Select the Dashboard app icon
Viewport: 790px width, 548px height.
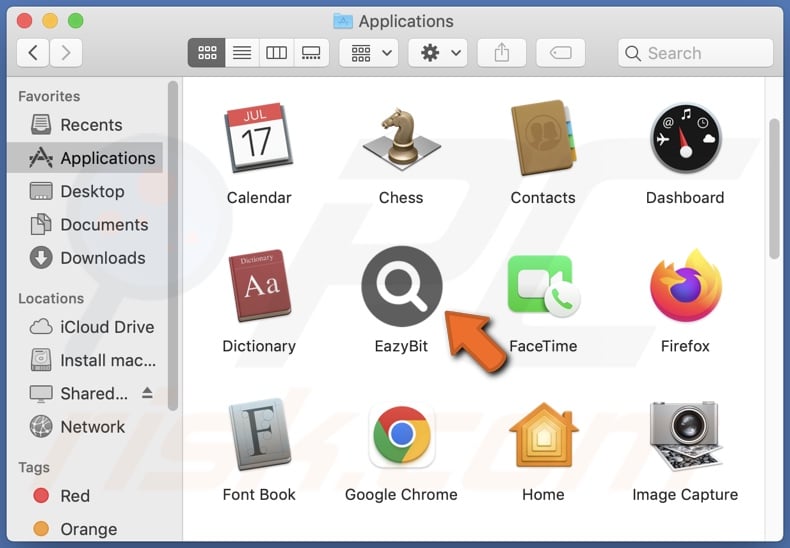click(685, 139)
